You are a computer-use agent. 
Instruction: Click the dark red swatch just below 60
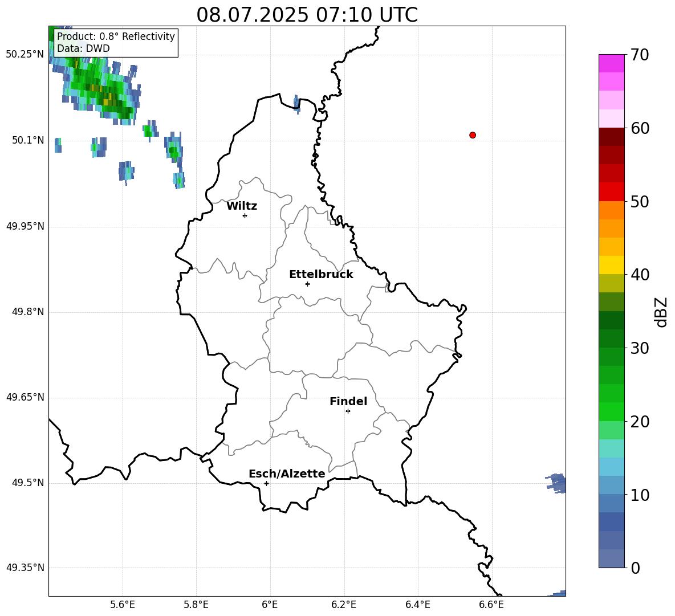coord(611,137)
